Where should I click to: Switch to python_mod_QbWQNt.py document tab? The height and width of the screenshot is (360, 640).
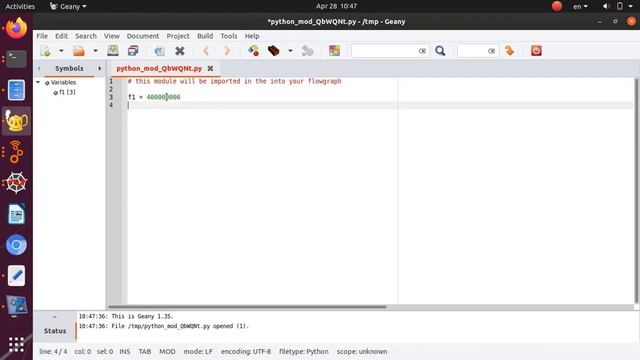click(x=159, y=69)
